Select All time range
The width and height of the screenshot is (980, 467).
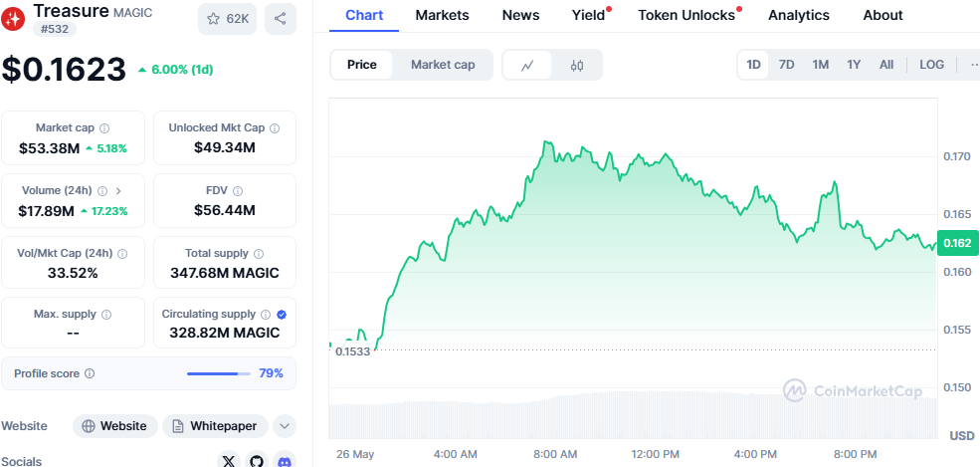[x=886, y=65]
